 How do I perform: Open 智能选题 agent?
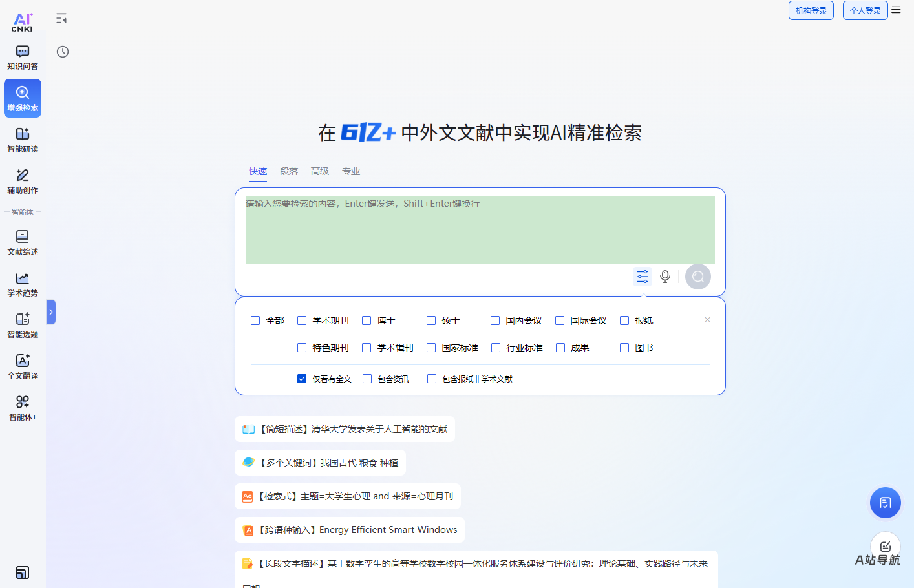pyautogui.click(x=23, y=326)
